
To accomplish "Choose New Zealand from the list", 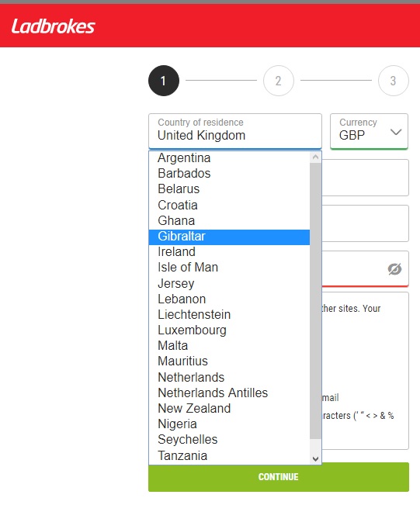I will [229, 409].
